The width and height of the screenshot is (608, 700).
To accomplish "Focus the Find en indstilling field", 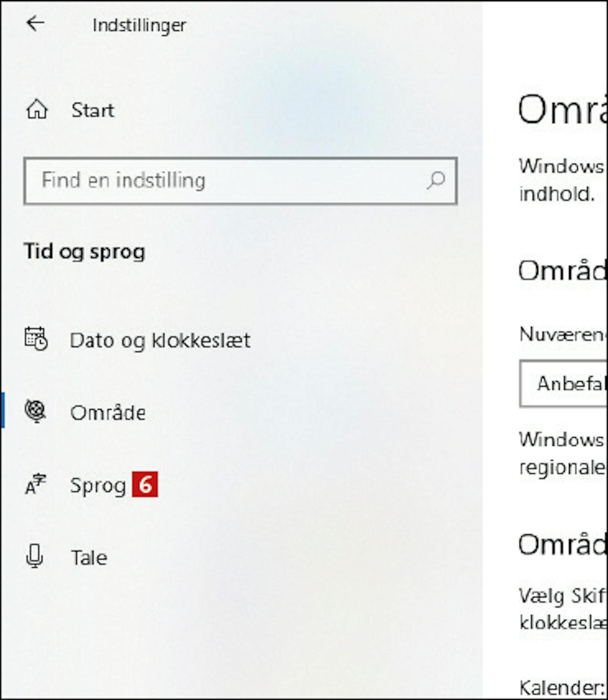I will (240, 181).
